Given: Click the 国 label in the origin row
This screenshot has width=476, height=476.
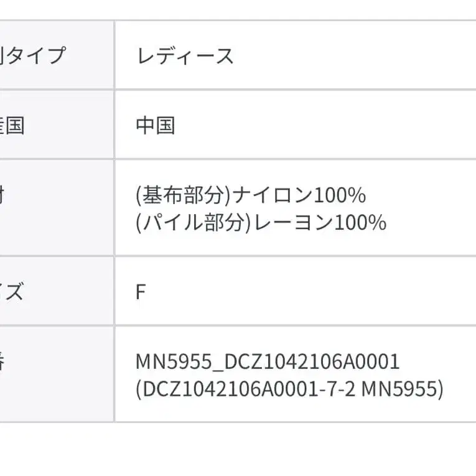Looking at the screenshot, I should click(14, 126).
